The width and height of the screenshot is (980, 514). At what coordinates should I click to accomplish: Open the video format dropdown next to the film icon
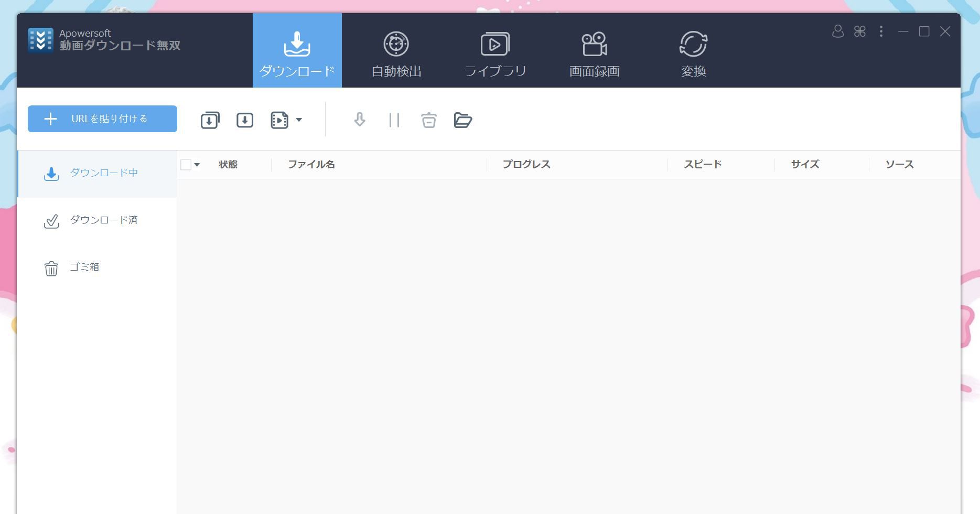click(x=299, y=120)
